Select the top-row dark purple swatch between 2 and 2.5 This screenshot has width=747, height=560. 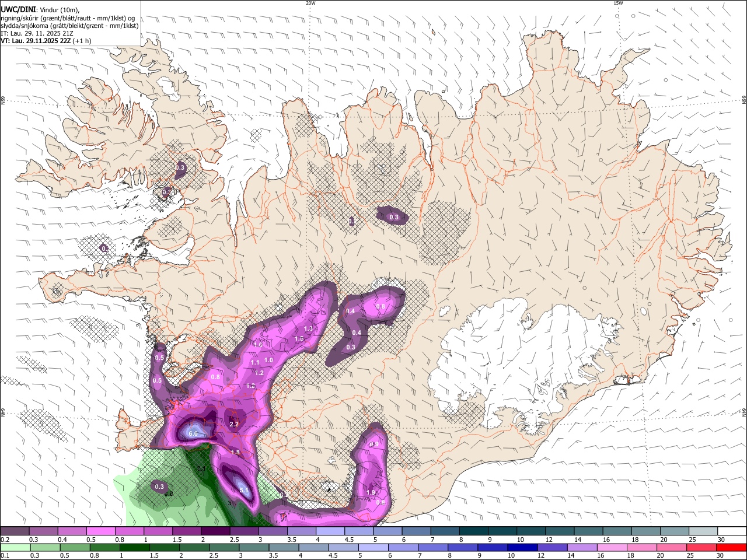tap(215, 531)
